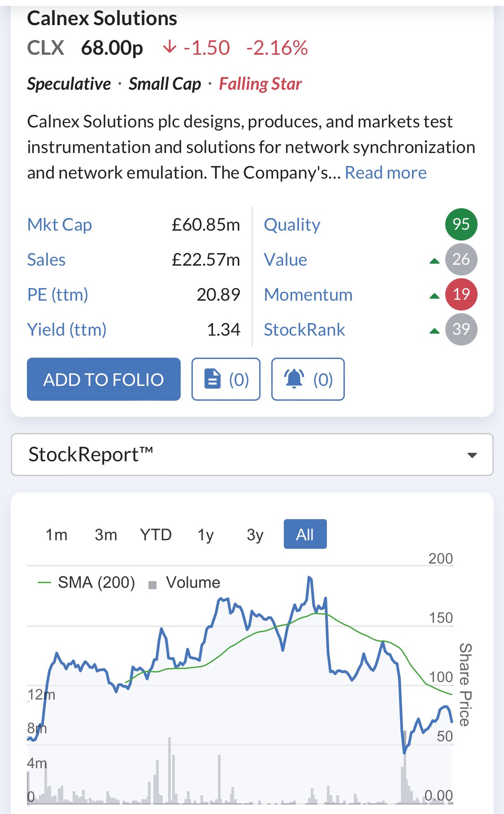504x814 pixels.
Task: Click the 1.34 yield value
Action: 223,329
